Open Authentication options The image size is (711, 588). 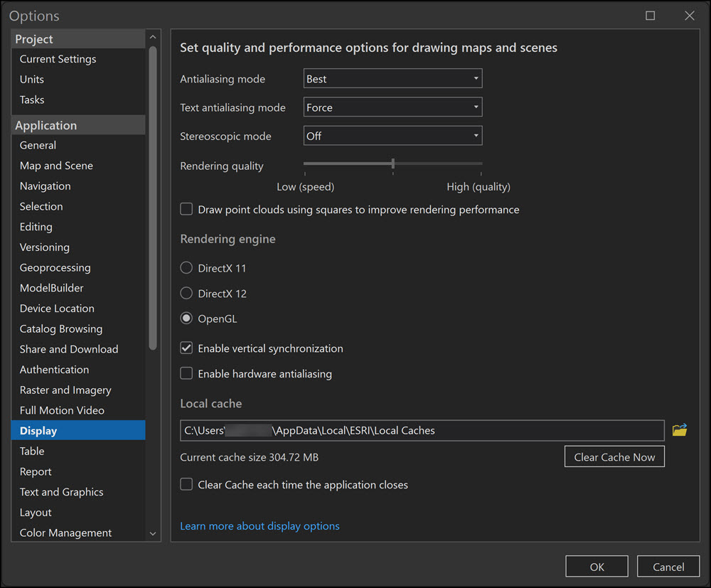(54, 370)
